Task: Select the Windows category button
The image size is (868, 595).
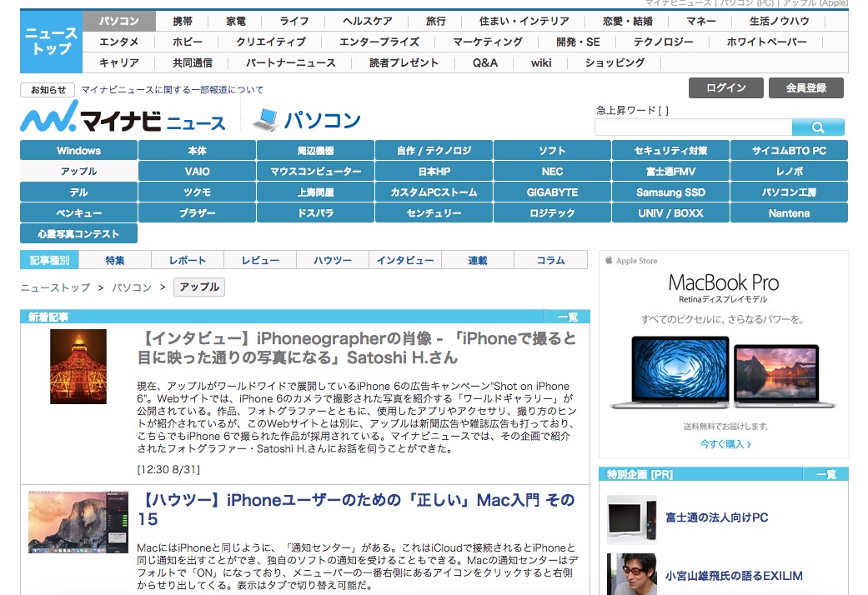Action: pyautogui.click(x=78, y=151)
